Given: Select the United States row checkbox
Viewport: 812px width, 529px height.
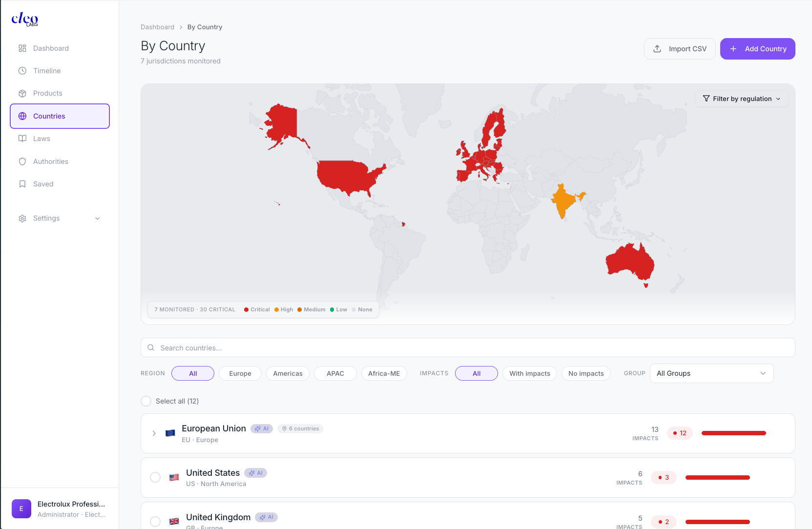Looking at the screenshot, I should point(155,477).
